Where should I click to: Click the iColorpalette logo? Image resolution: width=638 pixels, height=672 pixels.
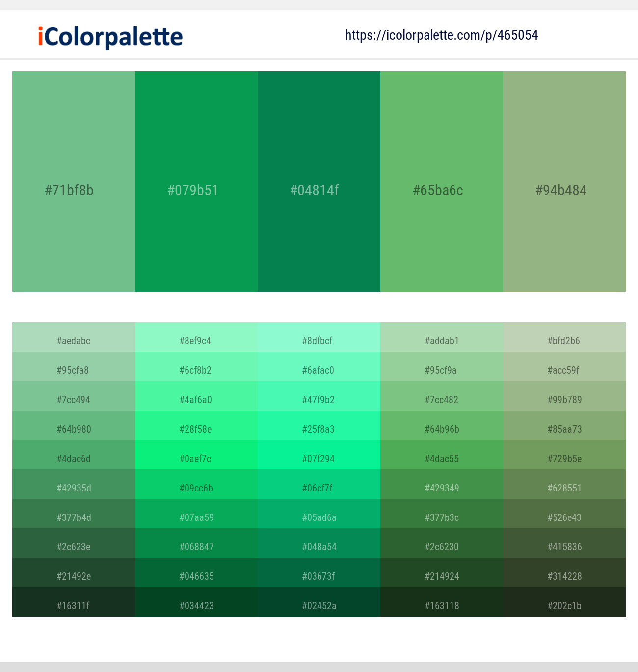click(110, 37)
